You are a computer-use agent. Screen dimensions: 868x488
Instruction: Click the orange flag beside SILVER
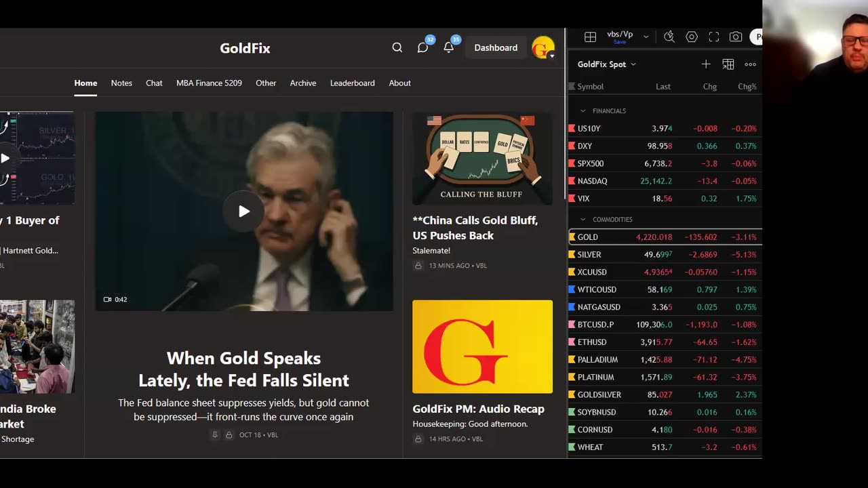[x=572, y=255]
